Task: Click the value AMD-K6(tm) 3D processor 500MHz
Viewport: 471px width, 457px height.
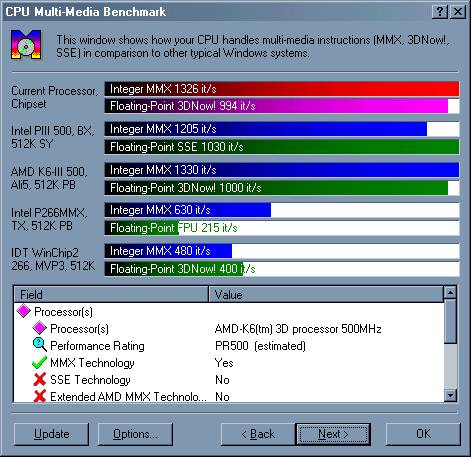Action: tap(298, 329)
